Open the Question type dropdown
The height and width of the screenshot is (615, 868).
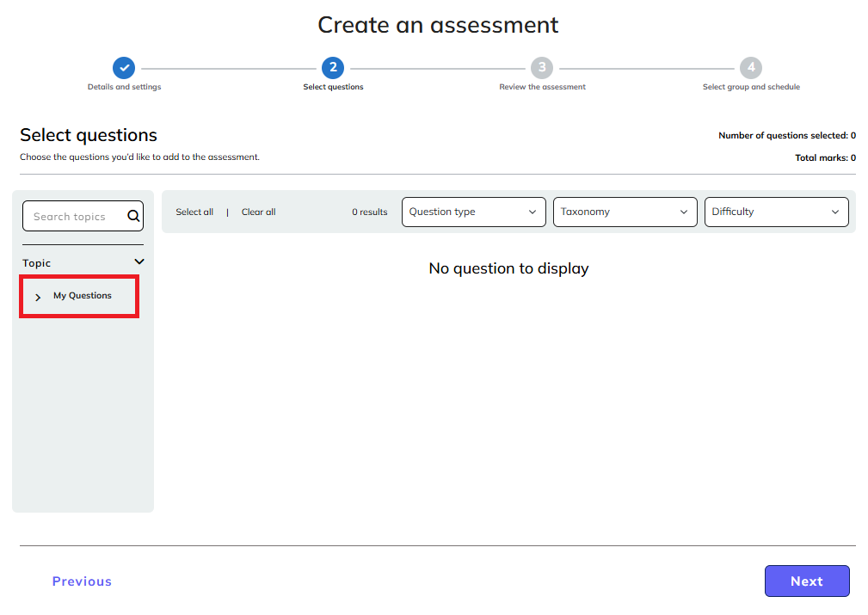pos(474,212)
